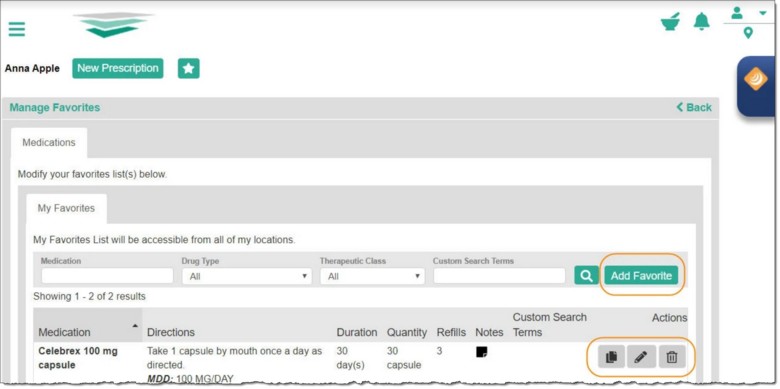Click the Duration column header
Viewport: 780px width, 389px height.
pos(357,332)
